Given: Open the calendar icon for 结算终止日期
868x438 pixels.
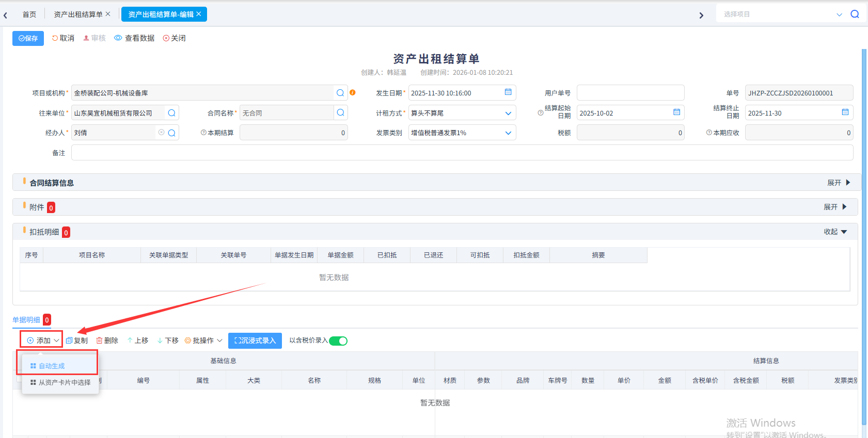Looking at the screenshot, I should [x=845, y=112].
